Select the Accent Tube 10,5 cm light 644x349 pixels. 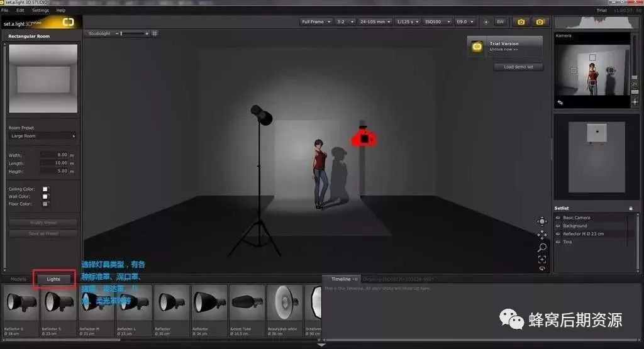[x=247, y=311]
